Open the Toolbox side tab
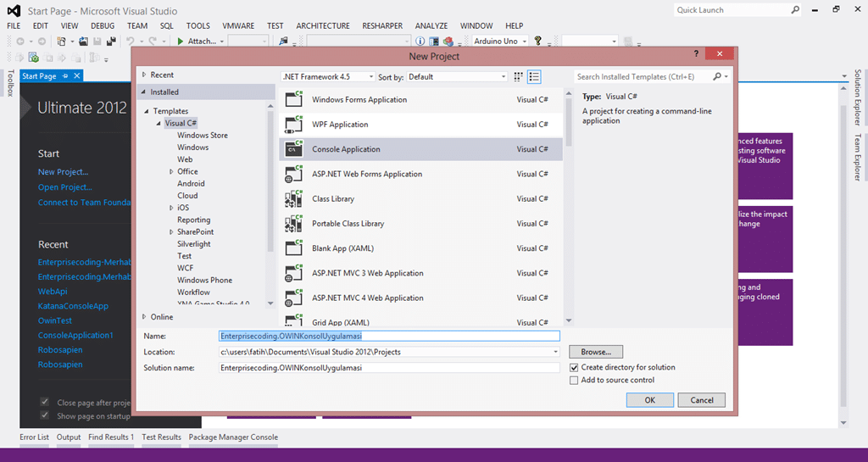868x462 pixels. point(10,83)
